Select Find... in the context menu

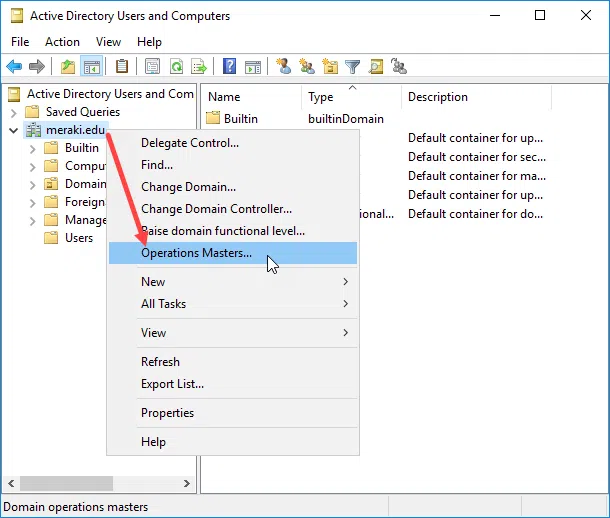click(x=233, y=165)
